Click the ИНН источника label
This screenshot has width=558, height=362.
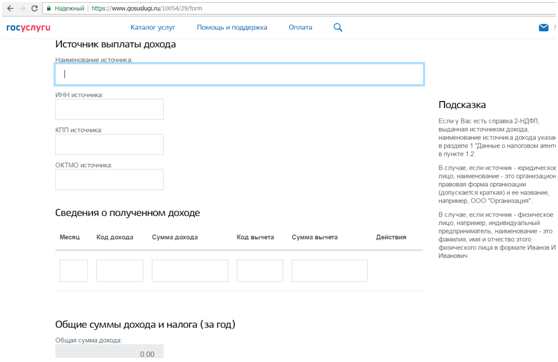[79, 95]
